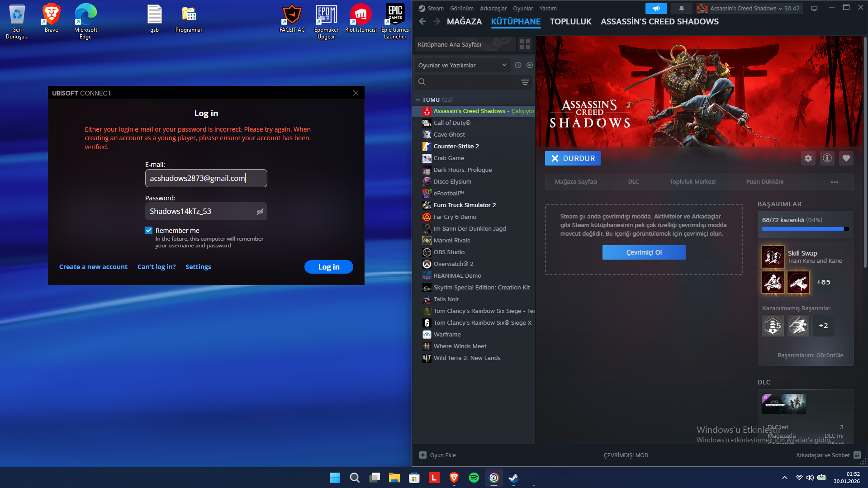Open the Can't log in? link

[157, 267]
